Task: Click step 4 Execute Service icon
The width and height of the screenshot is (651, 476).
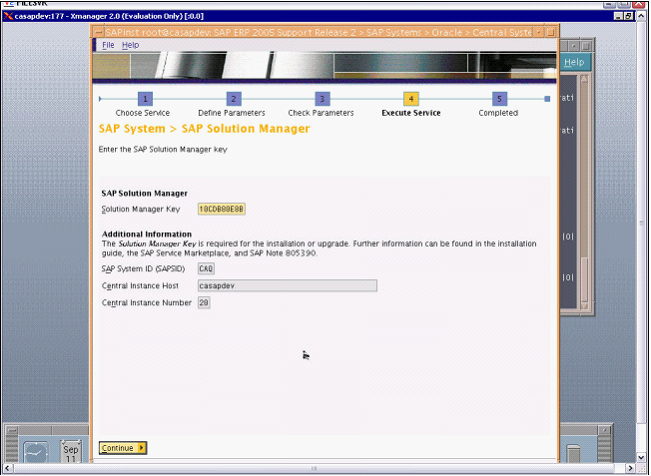Action: [411, 99]
